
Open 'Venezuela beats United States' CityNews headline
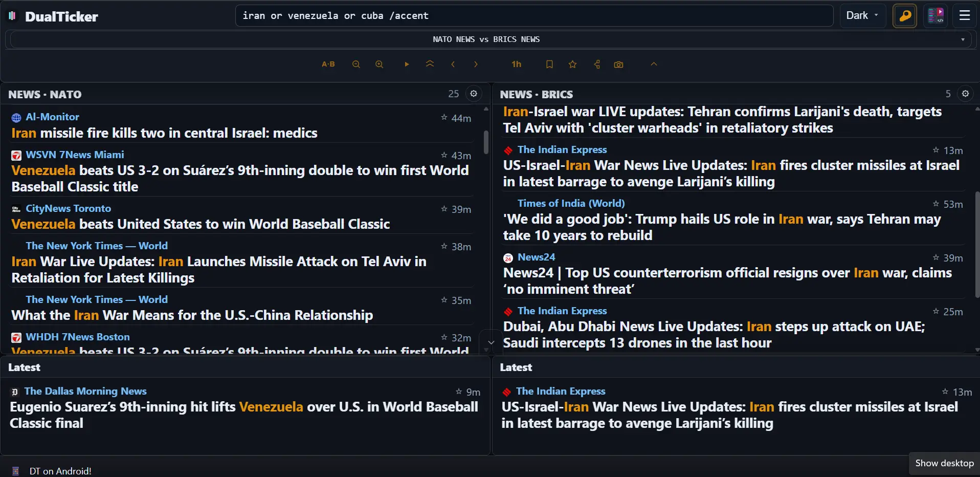(x=201, y=224)
